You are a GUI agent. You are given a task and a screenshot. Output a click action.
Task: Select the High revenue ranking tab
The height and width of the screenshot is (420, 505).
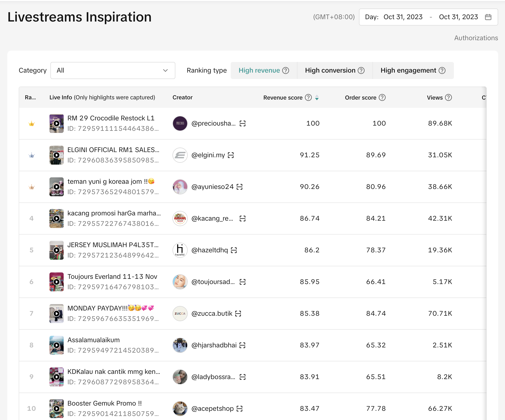tap(259, 70)
